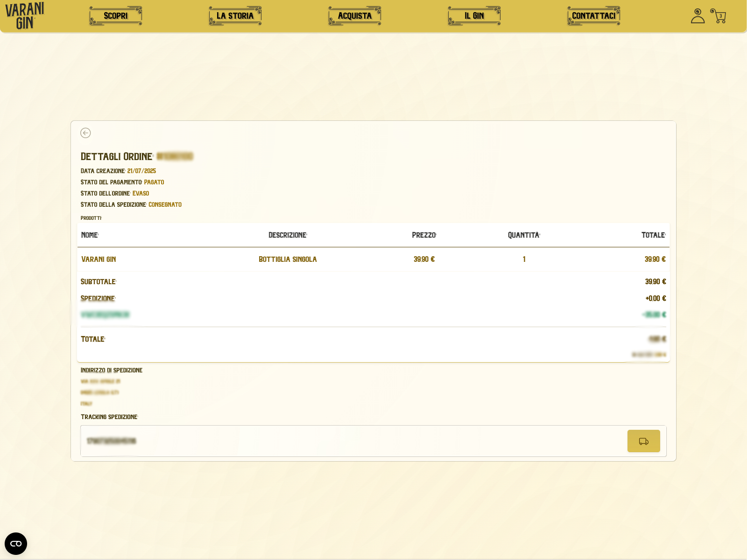Click the Dettagli Ordine heading
The width and height of the screenshot is (747, 560).
coord(117,157)
